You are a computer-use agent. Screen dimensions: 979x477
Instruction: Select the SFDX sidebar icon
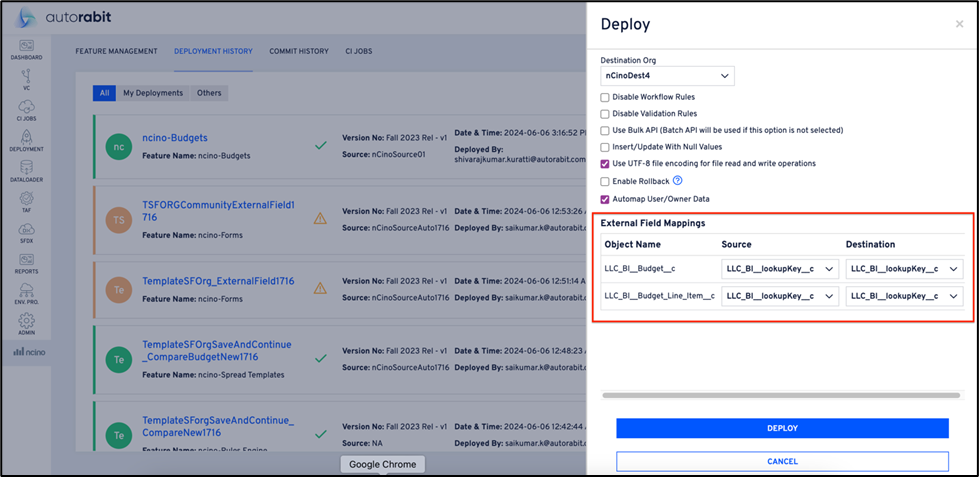coord(26,232)
